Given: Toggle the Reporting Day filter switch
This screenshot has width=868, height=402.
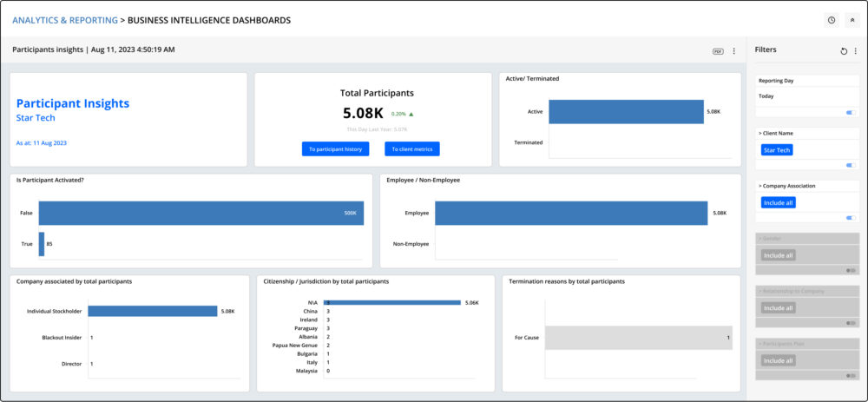Looking at the screenshot, I should [851, 112].
